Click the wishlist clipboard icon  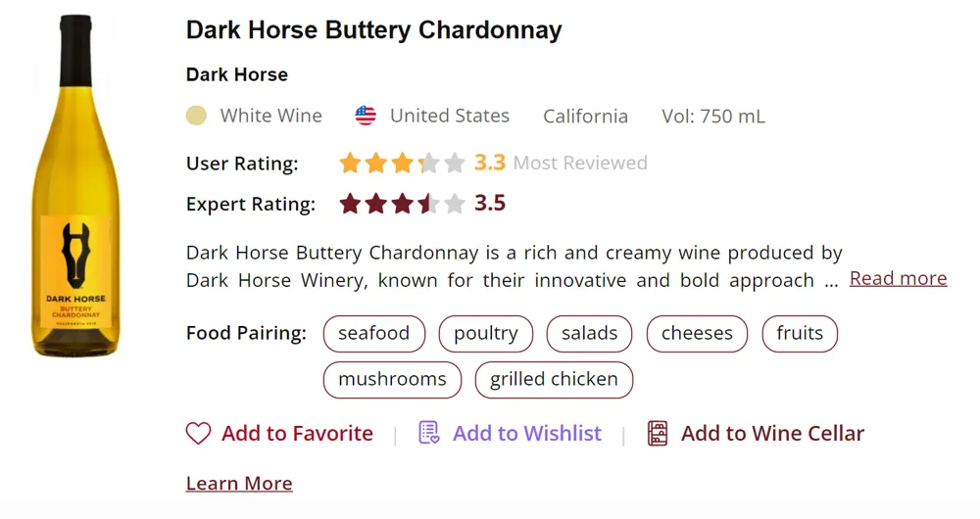point(429,433)
